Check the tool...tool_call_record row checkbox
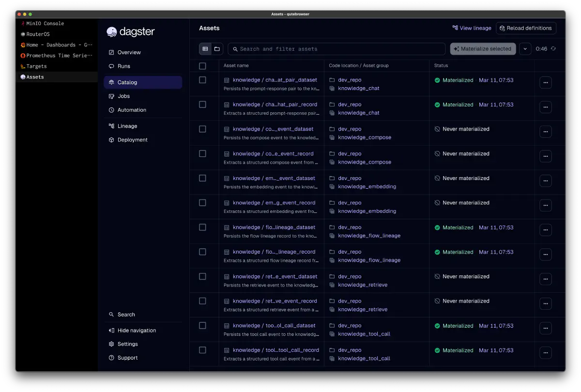Viewport: 581px width, 392px height. click(202, 350)
